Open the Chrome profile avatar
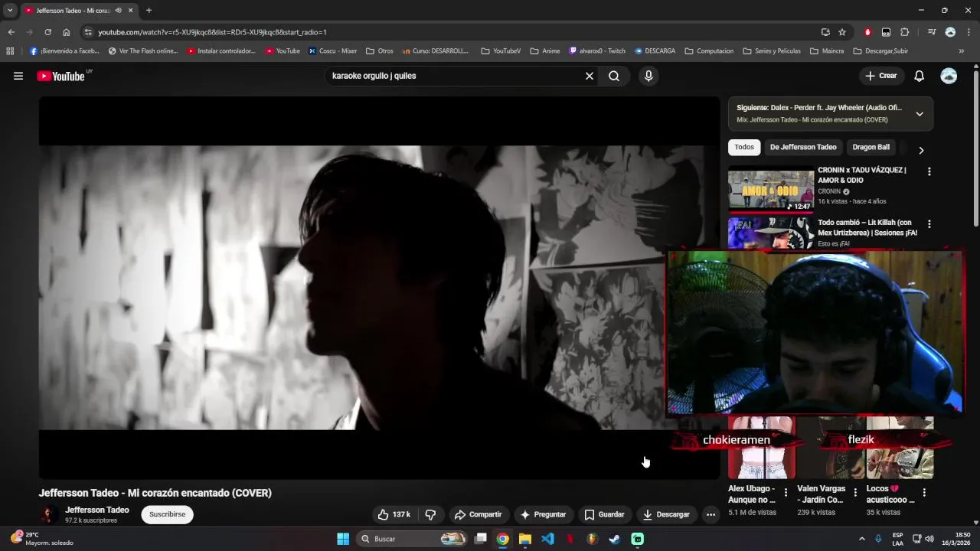This screenshot has height=551, width=980. (x=950, y=32)
